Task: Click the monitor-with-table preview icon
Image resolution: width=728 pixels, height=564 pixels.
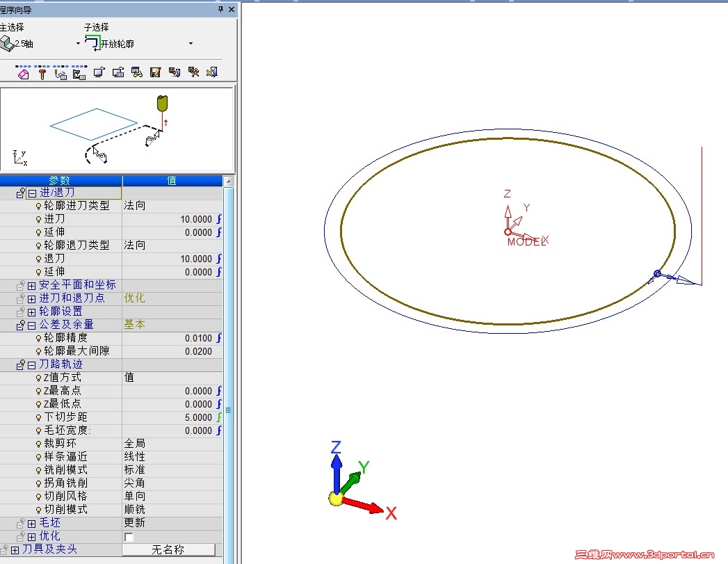Action: [118, 72]
